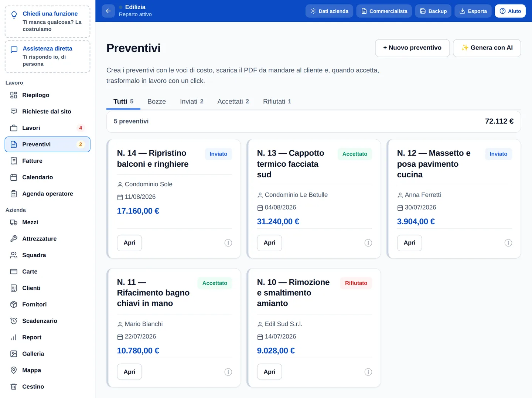This screenshot has height=398, width=532.
Task: Open the Riepilogo dashboard icon
Action: pos(14,95)
